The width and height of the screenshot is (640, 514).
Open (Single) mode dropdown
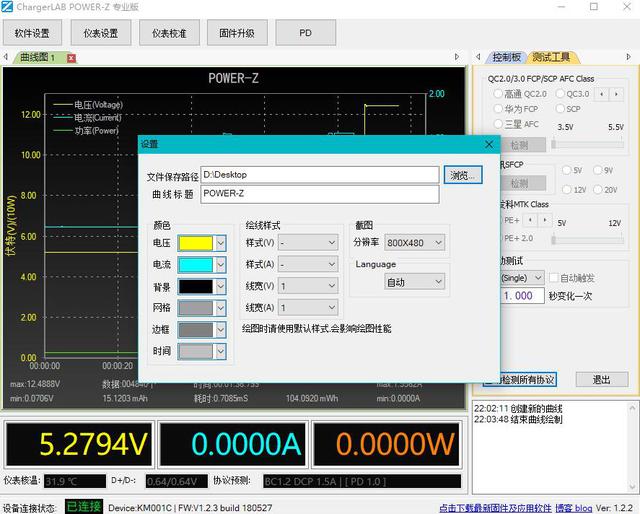(x=522, y=278)
